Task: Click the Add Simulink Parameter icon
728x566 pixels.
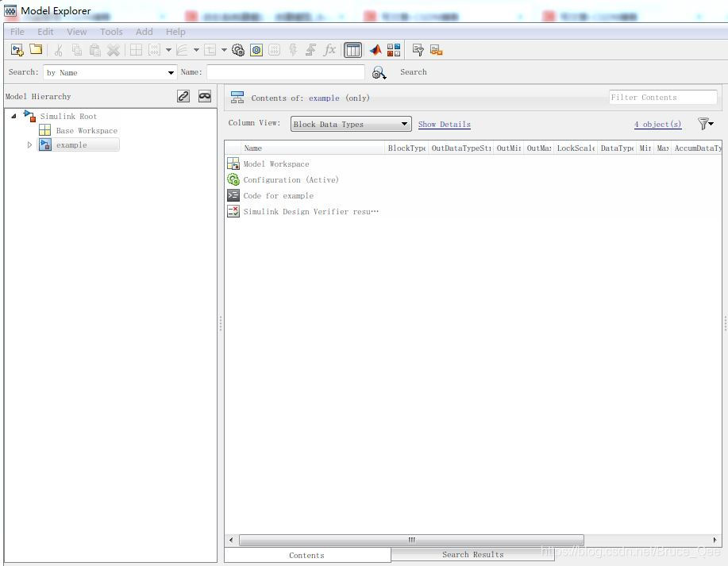Action: point(154,50)
